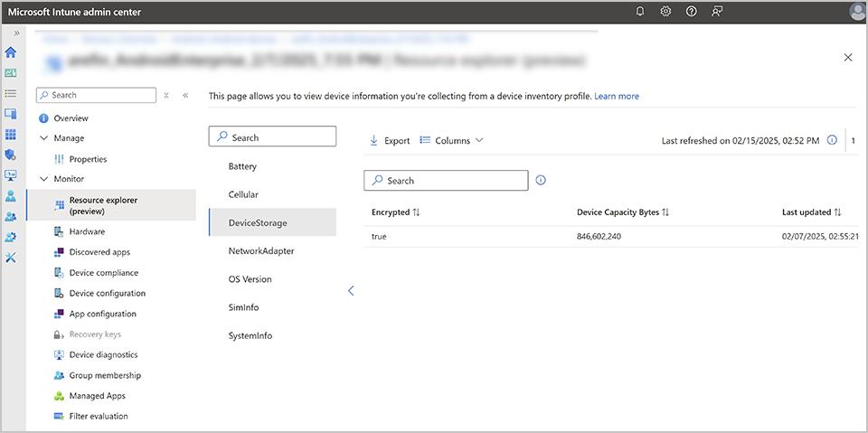This screenshot has height=433, width=868.
Task: Open the settings gear icon
Action: [x=666, y=12]
